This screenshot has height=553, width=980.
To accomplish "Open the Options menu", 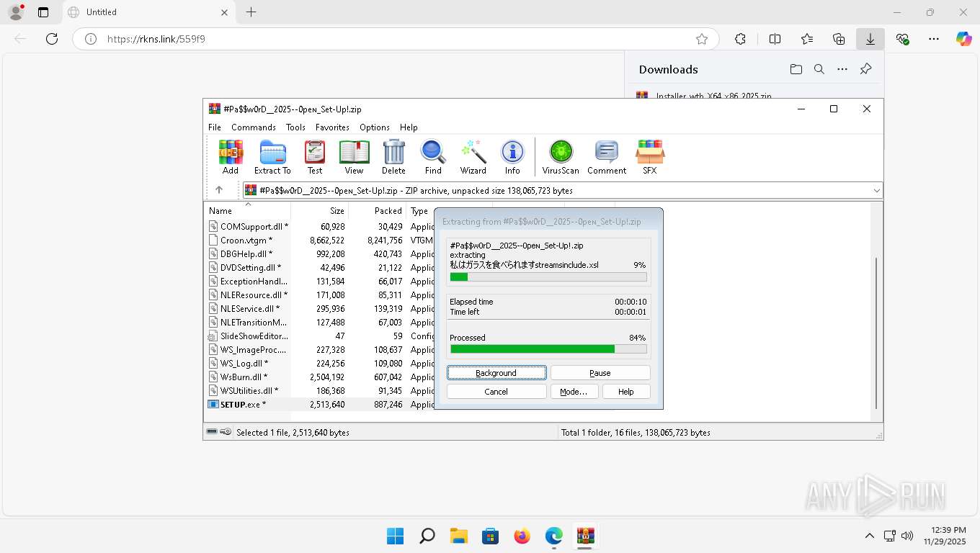I will tap(375, 127).
